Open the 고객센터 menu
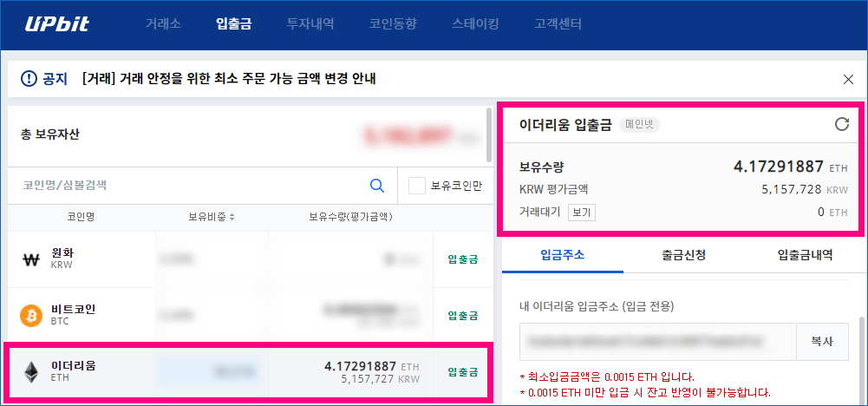 click(x=558, y=23)
